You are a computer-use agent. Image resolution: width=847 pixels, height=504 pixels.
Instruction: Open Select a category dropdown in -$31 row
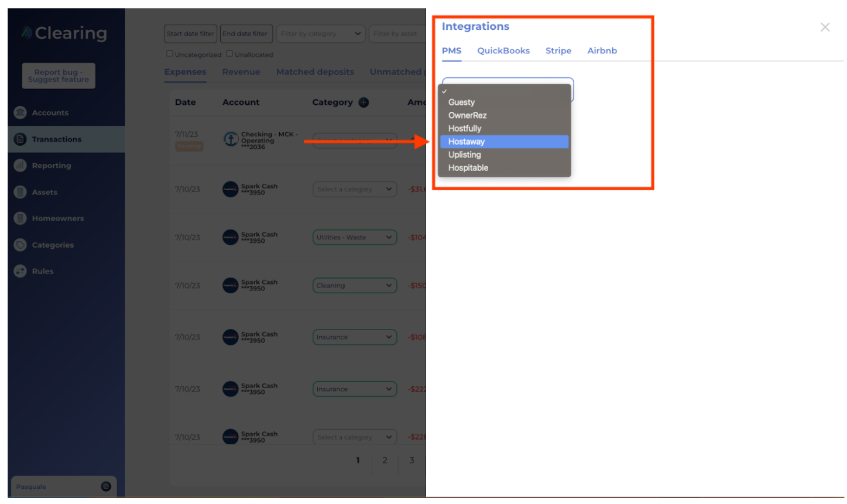[x=355, y=189]
